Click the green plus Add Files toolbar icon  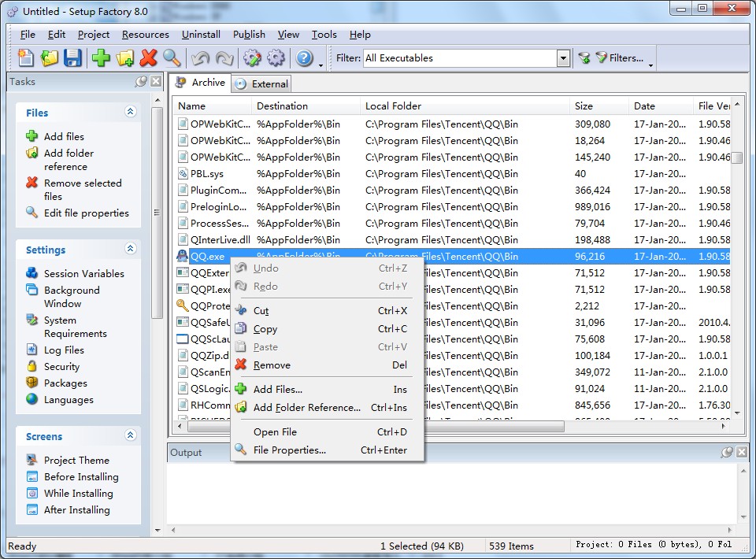point(101,58)
